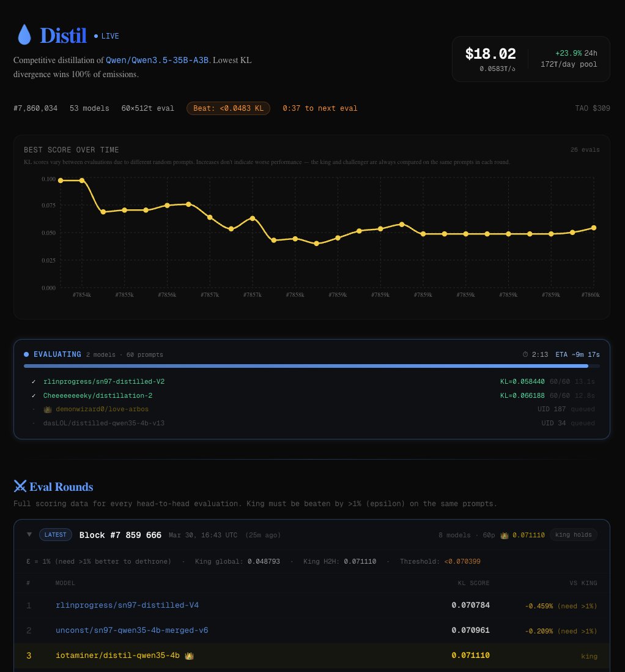Open the Qwen/Qwen3.5-35B-A3B model link
625x672 pixels.
[157, 60]
